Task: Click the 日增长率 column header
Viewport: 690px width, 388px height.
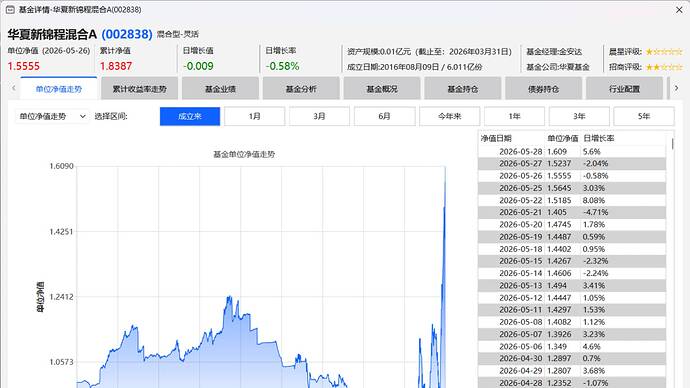Action: pos(598,138)
